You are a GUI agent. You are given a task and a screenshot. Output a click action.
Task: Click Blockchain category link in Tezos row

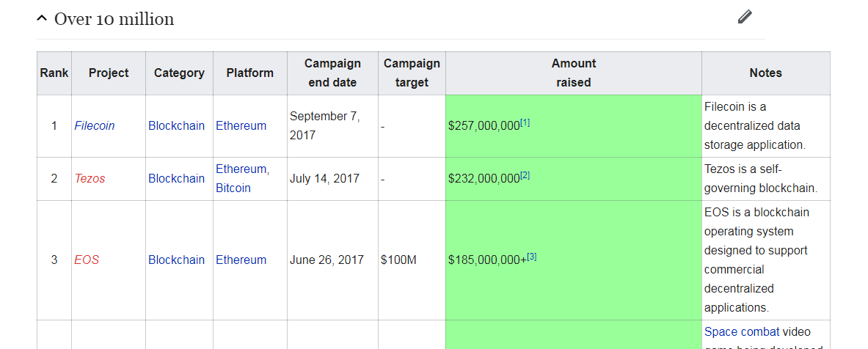click(176, 178)
